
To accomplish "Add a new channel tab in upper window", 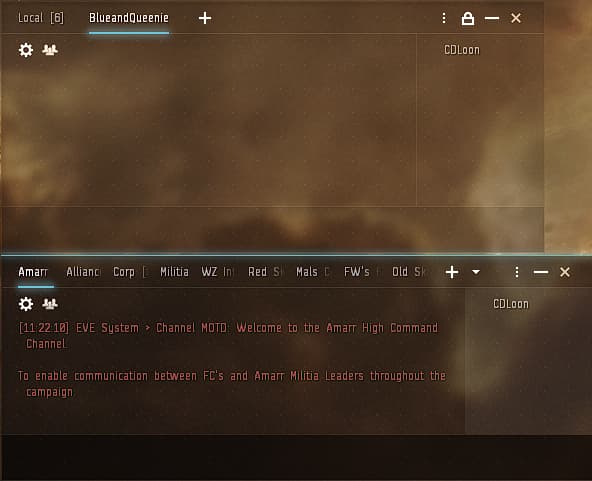I will [205, 18].
